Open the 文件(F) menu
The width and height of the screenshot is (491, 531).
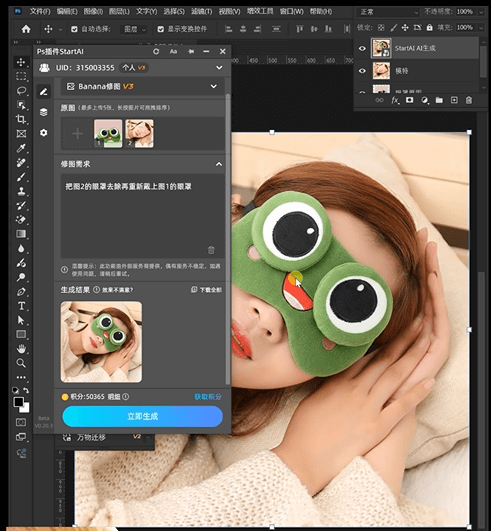click(40, 12)
